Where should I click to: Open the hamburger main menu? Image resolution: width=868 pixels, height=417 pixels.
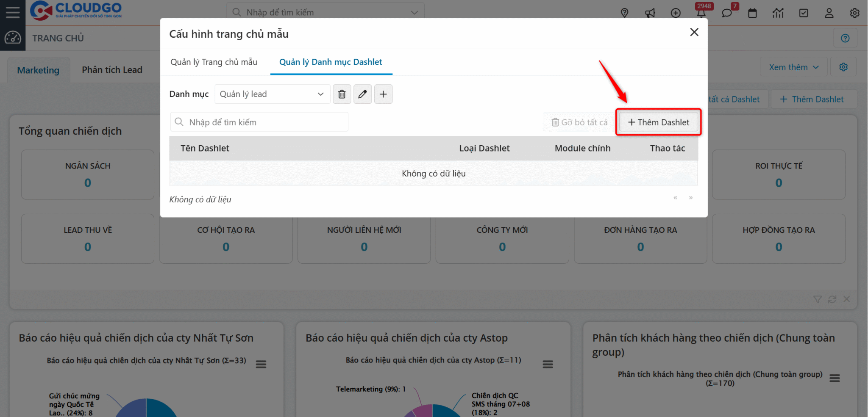13,12
